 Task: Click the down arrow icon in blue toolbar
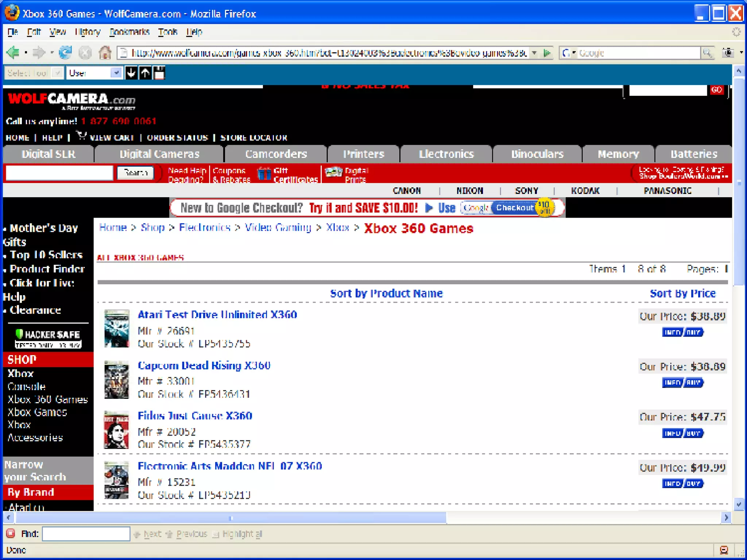[131, 73]
